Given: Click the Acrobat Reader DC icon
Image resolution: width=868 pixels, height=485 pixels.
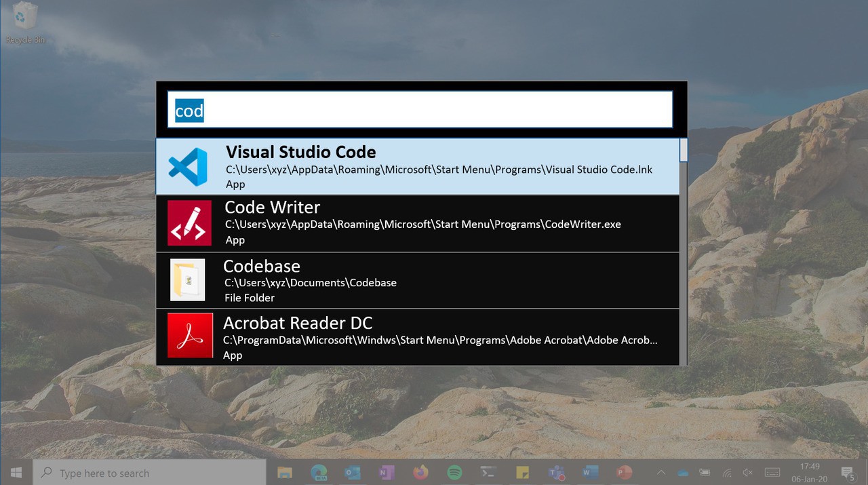Looking at the screenshot, I should (190, 336).
